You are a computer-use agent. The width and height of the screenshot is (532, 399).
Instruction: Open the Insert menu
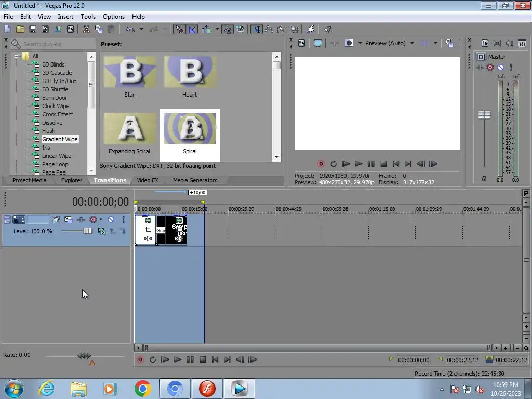click(65, 17)
